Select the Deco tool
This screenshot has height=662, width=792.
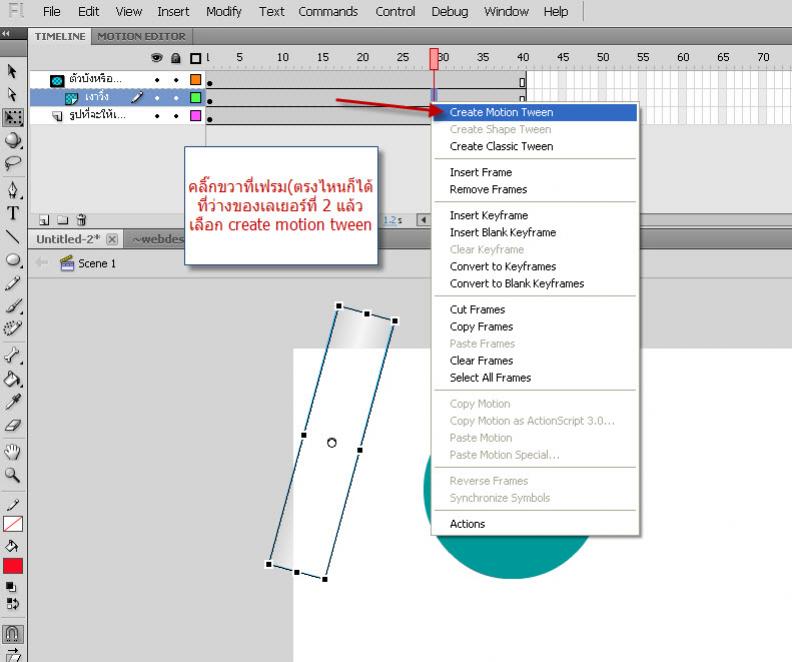click(x=13, y=328)
